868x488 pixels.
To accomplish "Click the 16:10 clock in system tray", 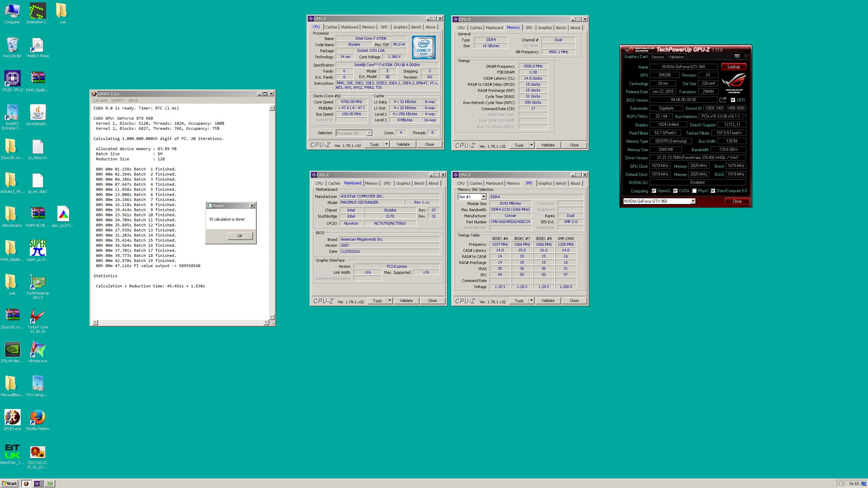I will [854, 484].
